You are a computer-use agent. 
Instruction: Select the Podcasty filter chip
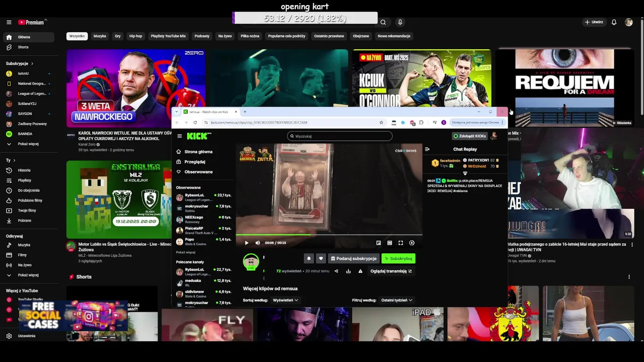tap(202, 36)
